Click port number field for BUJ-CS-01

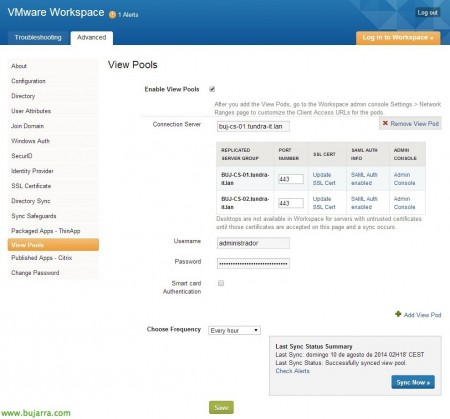[291, 179]
